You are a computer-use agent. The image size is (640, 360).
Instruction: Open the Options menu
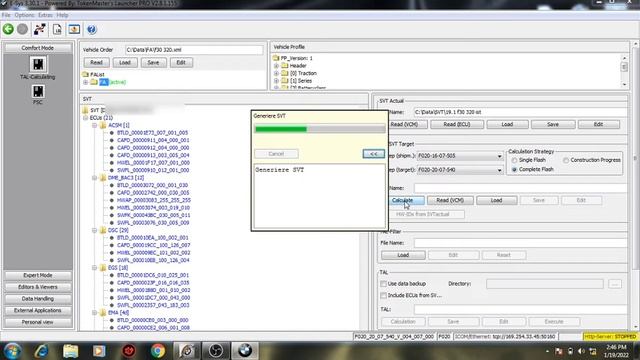tap(24, 15)
